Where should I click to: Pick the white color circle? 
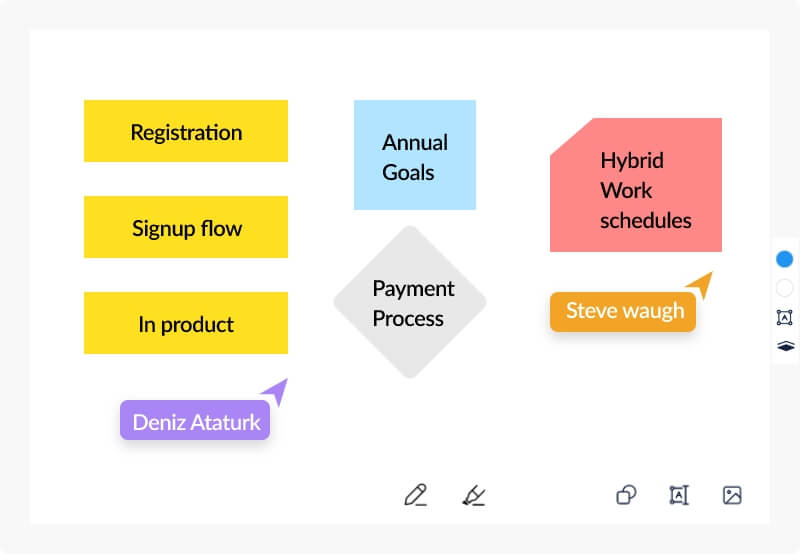(x=784, y=288)
